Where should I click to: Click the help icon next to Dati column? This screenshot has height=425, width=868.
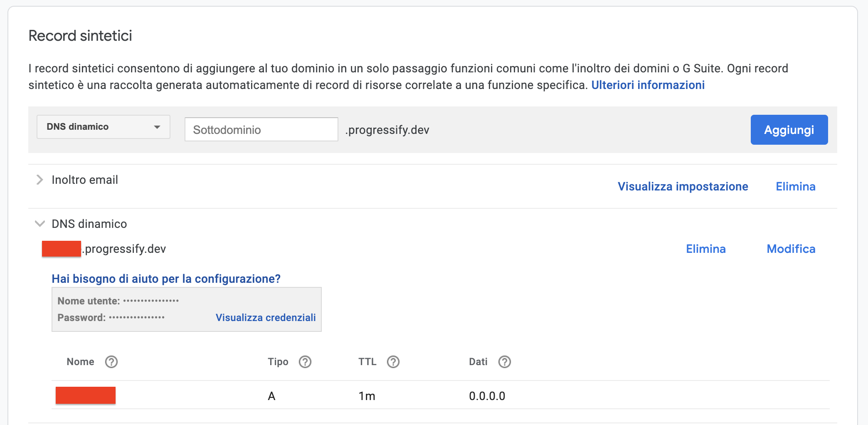click(x=505, y=362)
